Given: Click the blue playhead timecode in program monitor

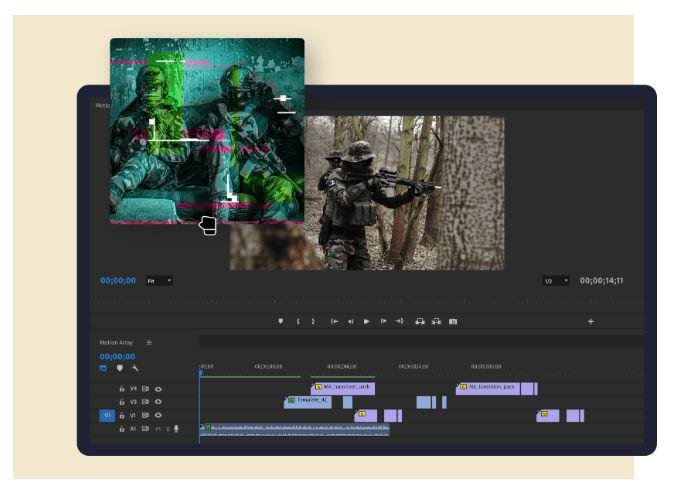Looking at the screenshot, I should (x=117, y=281).
